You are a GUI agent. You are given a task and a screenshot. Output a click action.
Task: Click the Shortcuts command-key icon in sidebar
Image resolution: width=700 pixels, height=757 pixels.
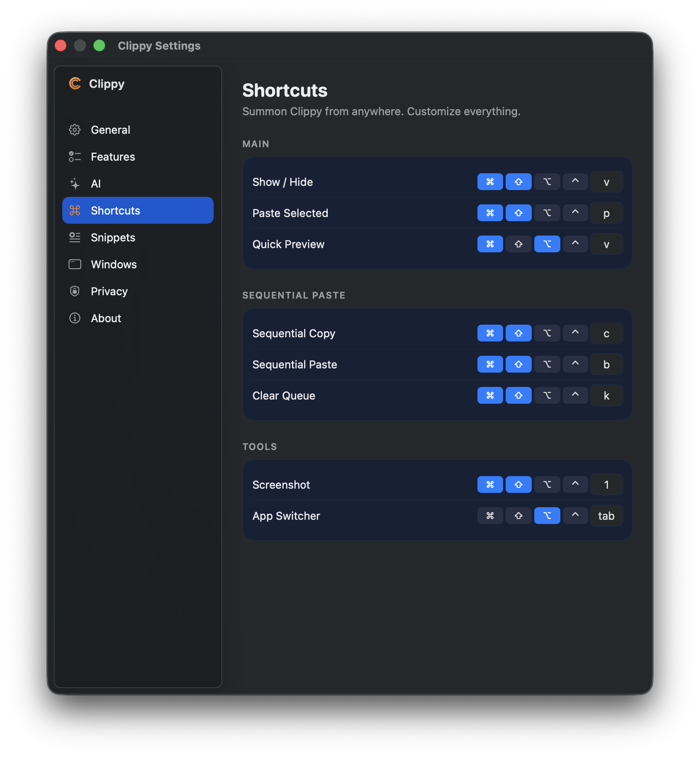[75, 211]
